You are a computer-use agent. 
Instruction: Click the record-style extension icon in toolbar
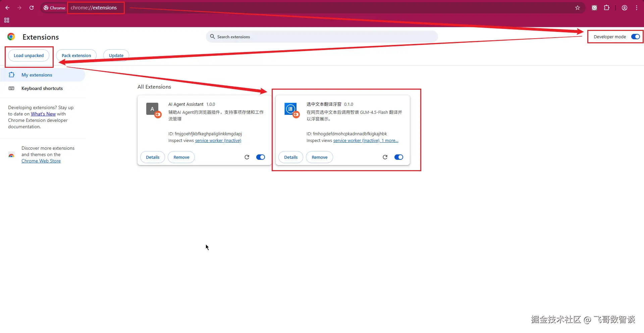tap(594, 8)
